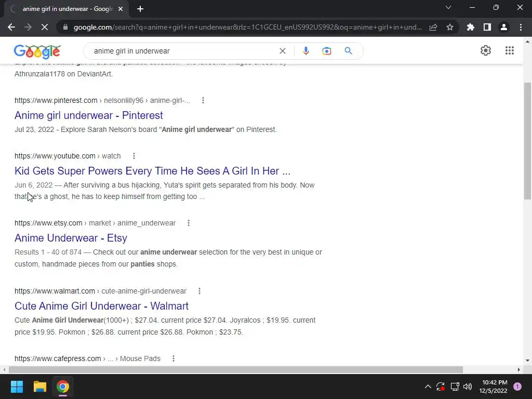Screen dimensions: 532x399
Task: Click the browser forward arrow
Action: 28,27
